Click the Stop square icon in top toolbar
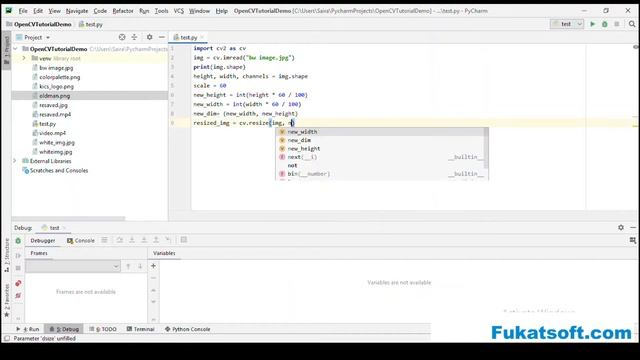This screenshot has width=640, height=360. [617, 24]
